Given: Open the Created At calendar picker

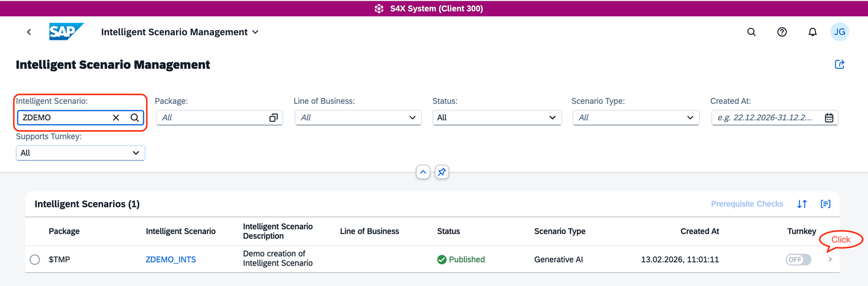Looking at the screenshot, I should (829, 118).
